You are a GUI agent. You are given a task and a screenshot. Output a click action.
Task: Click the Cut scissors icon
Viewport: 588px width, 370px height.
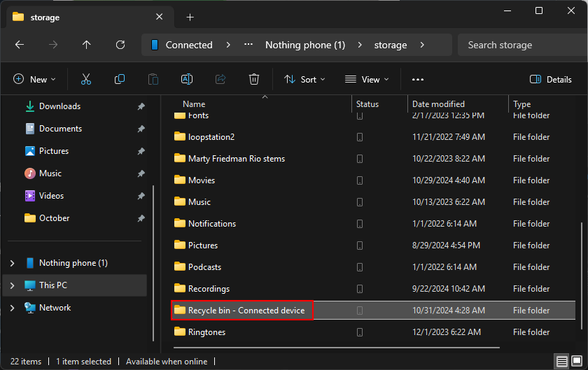coord(86,80)
